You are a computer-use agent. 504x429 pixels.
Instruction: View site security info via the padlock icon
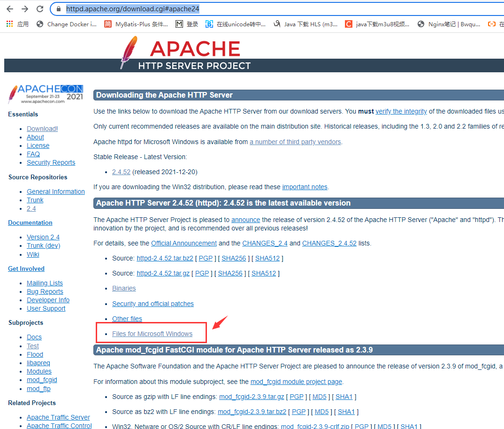coord(59,9)
